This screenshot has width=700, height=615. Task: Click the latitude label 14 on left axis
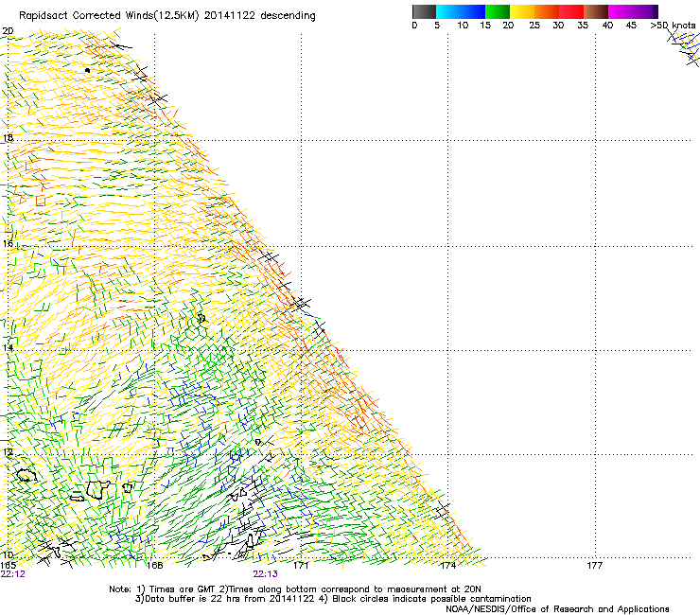8,347
